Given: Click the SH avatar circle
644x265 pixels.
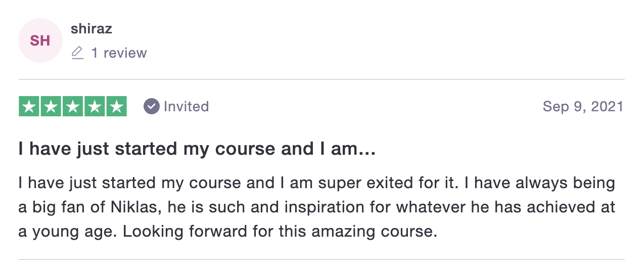Looking at the screenshot, I should 40,40.
